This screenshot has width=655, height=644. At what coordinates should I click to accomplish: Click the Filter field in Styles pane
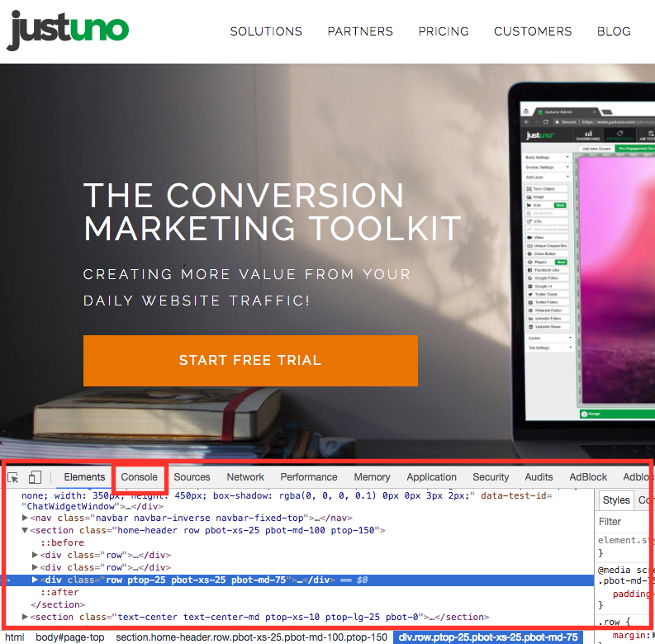pos(624,522)
